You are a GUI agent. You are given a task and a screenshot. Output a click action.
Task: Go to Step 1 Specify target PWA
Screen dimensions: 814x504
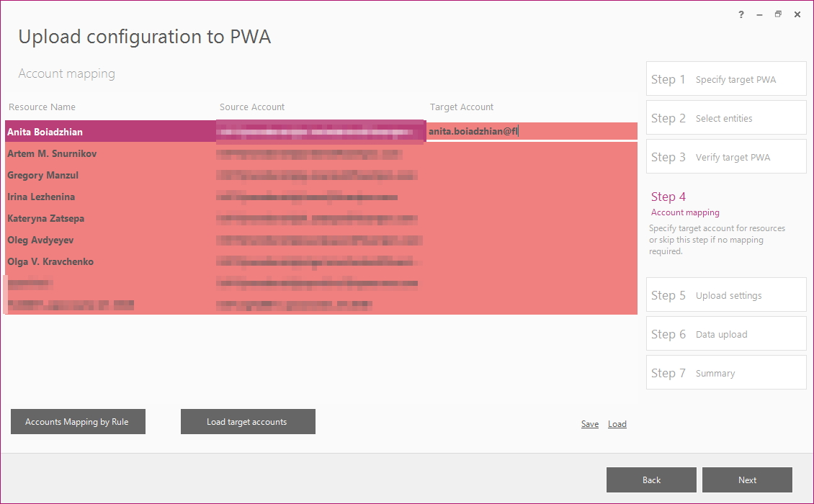pyautogui.click(x=726, y=79)
